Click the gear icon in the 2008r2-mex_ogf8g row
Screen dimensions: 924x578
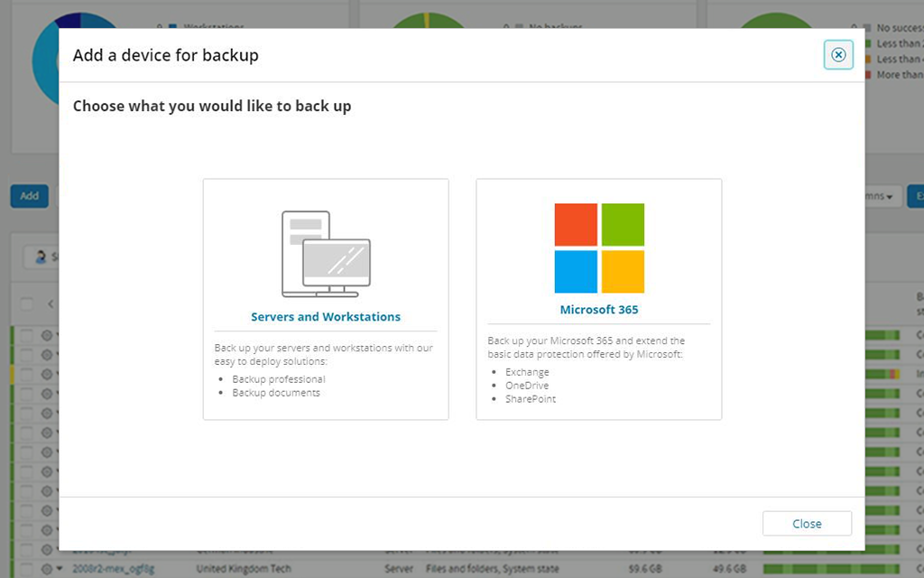[x=47, y=569]
